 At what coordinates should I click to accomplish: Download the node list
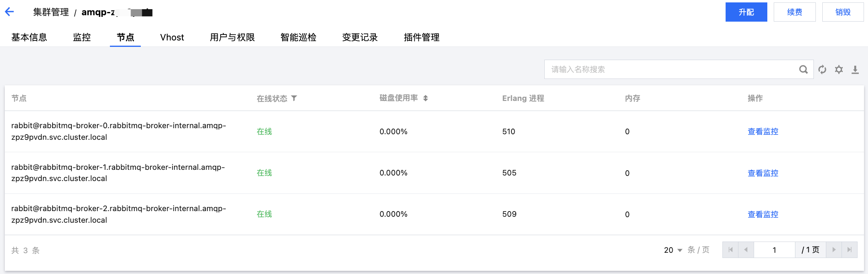(855, 70)
